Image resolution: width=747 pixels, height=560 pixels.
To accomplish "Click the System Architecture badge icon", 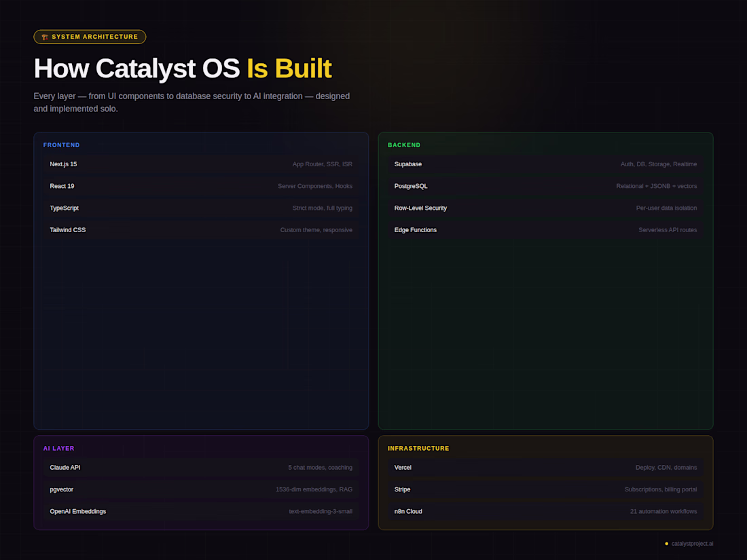I will click(45, 37).
